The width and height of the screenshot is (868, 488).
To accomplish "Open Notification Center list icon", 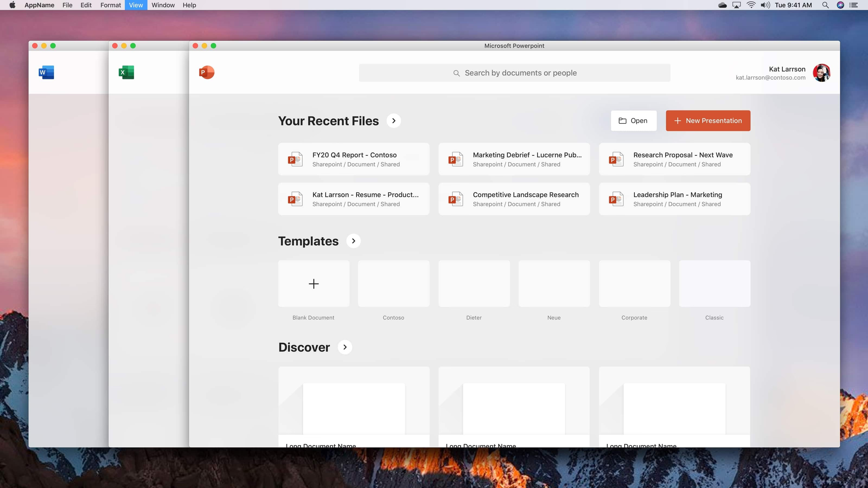I will pos(854,5).
